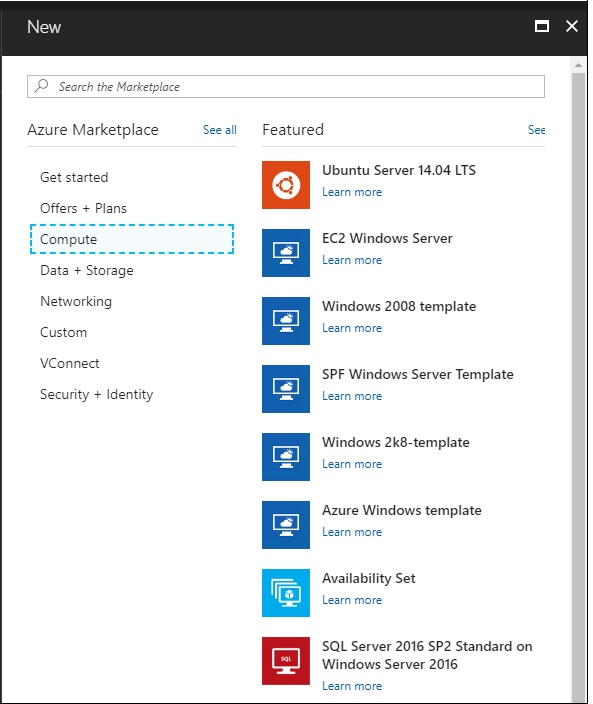593x704 pixels.
Task: Select the EC2 Windows Server tile icon
Action: (x=286, y=253)
